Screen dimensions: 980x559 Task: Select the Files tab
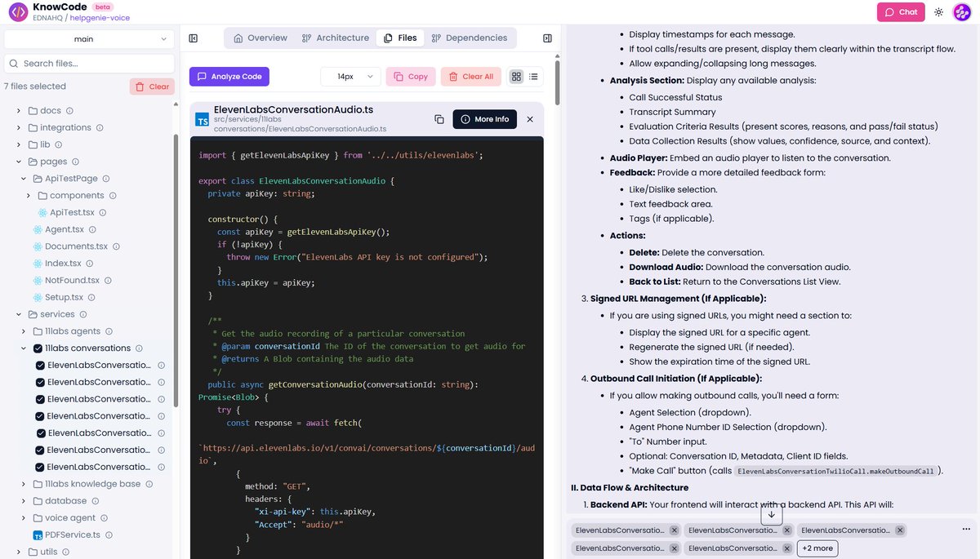click(399, 38)
